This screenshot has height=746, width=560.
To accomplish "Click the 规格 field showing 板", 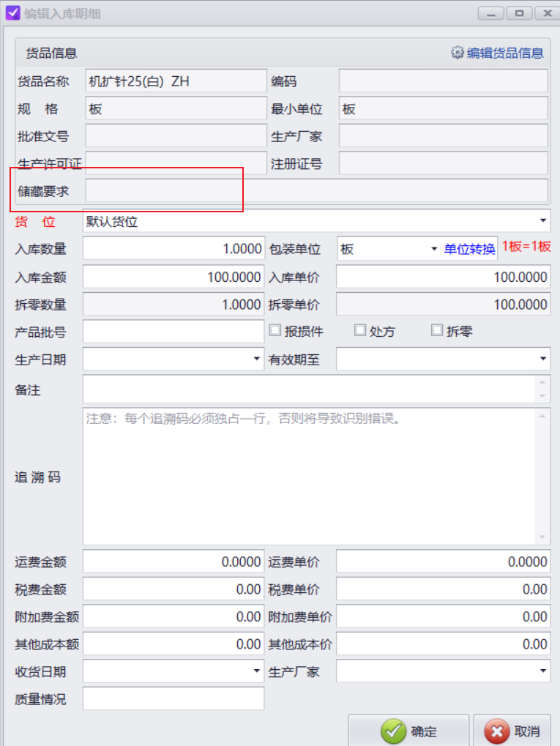I will 176,108.
